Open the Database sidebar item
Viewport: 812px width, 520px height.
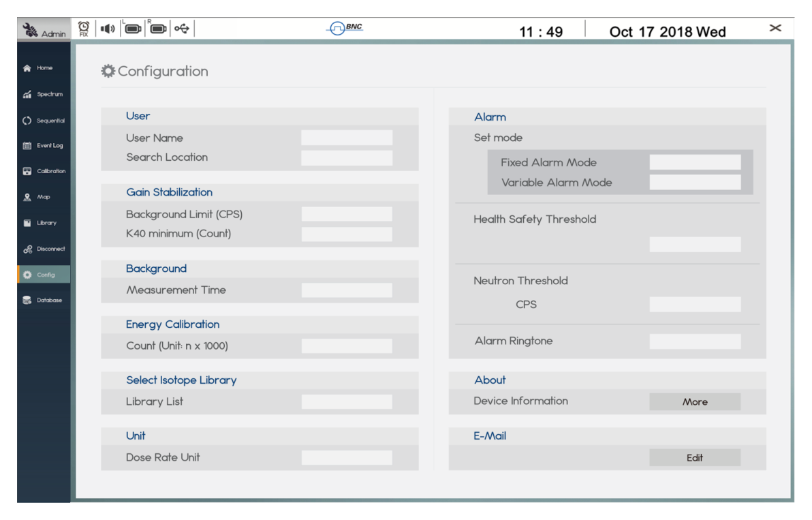pyautogui.click(x=44, y=300)
